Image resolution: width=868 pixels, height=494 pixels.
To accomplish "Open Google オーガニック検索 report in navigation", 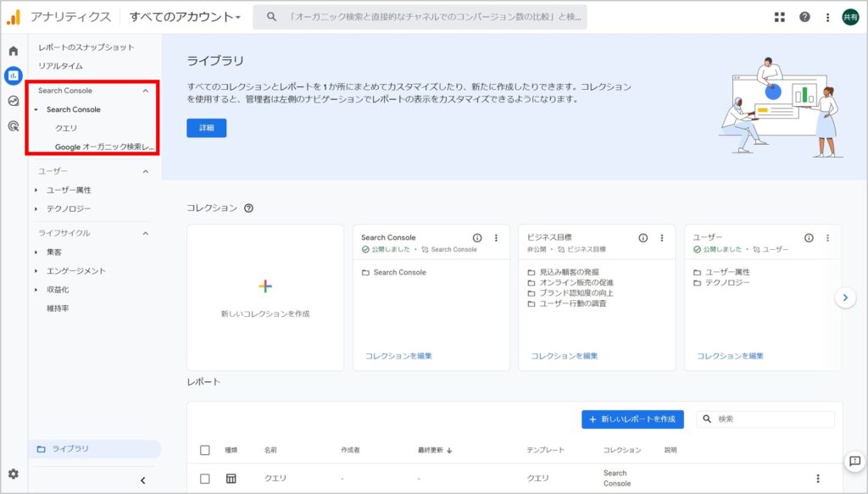I will coord(104,147).
